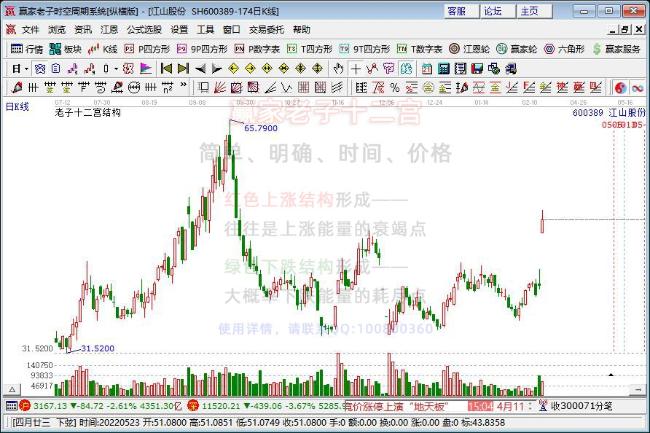Click the 65.7900 high price label

click(x=261, y=128)
